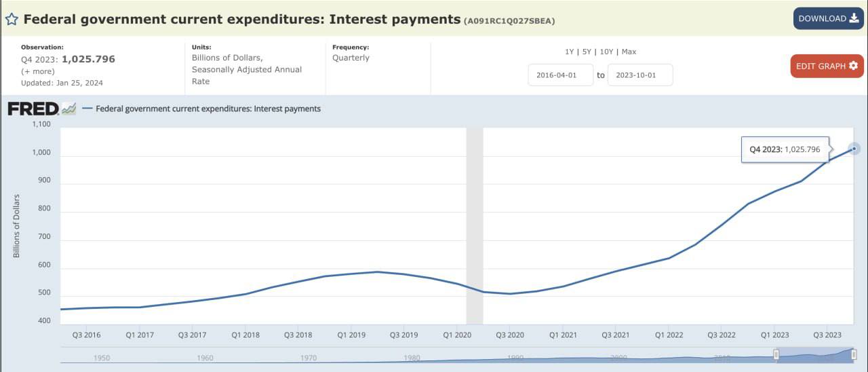Image resolution: width=868 pixels, height=372 pixels.
Task: Switch to the 10Y date range
Action: (x=606, y=52)
